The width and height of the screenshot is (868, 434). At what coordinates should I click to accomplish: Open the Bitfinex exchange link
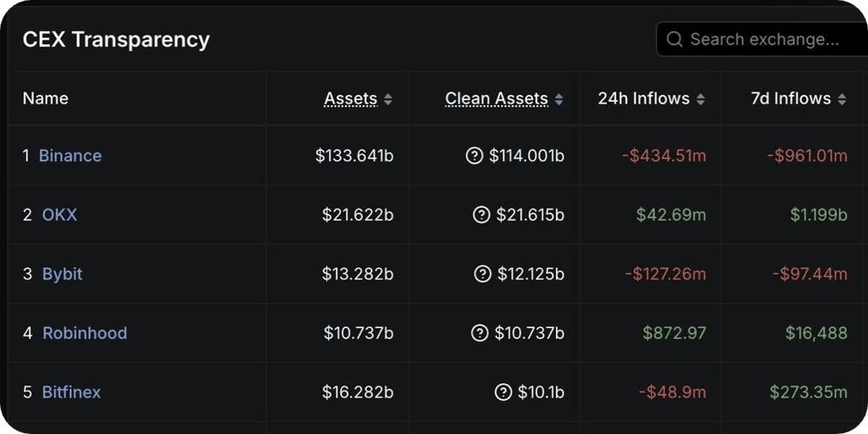pos(71,392)
